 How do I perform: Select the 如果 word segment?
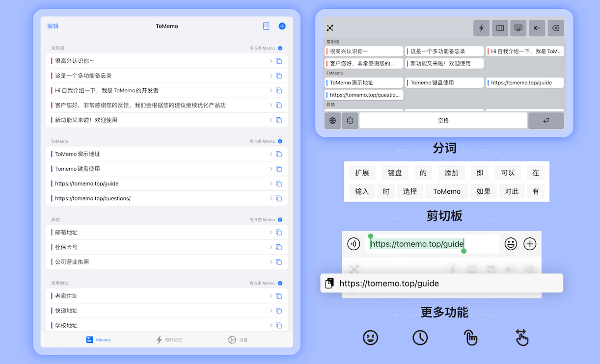484,191
